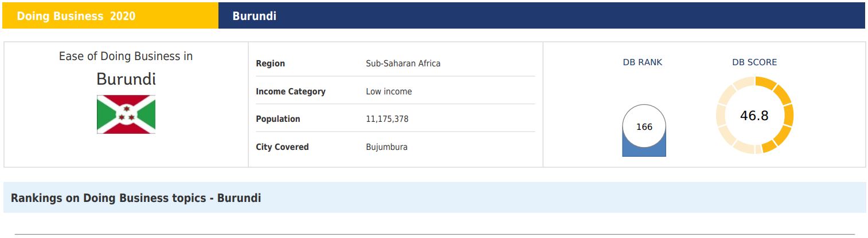The image size is (868, 238).
Task: Click the City Covered label
Action: [x=282, y=147]
